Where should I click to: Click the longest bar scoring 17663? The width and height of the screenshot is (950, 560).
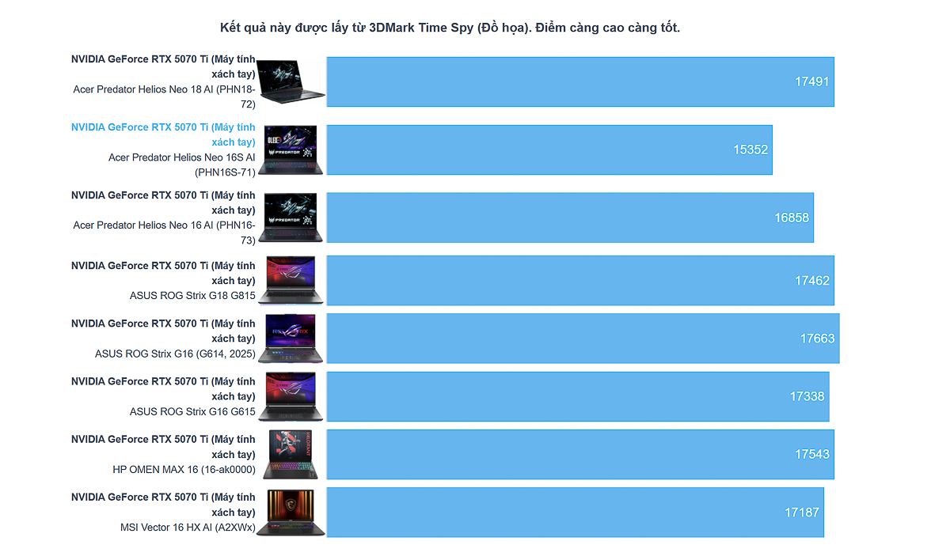(x=583, y=339)
